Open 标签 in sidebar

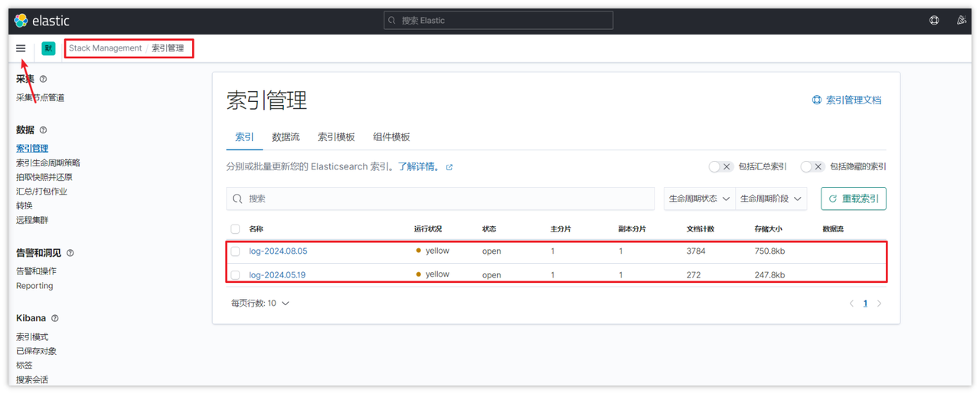(24, 366)
